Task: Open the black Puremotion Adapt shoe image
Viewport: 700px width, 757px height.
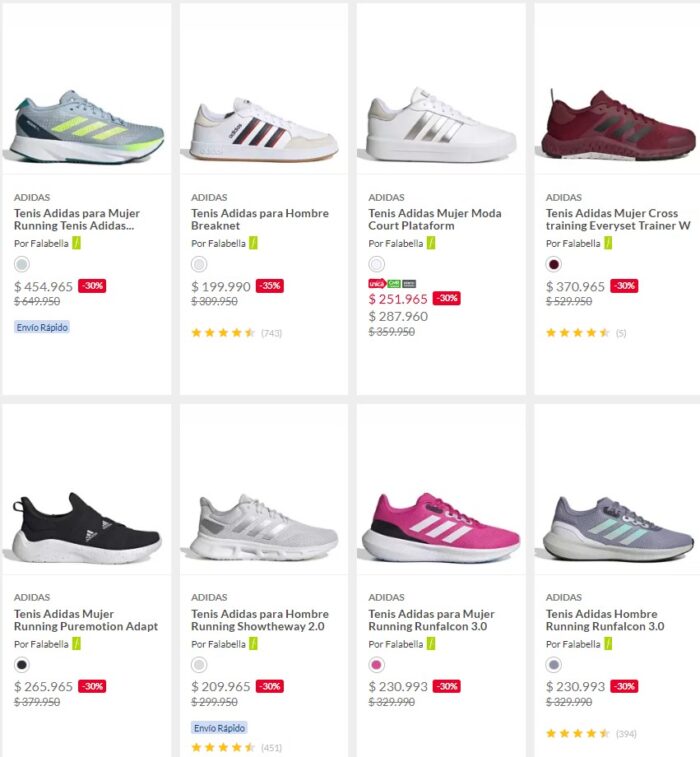Action: (86, 527)
